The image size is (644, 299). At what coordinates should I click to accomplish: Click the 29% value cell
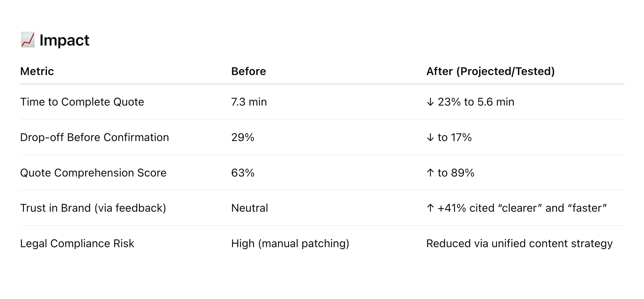click(x=243, y=137)
